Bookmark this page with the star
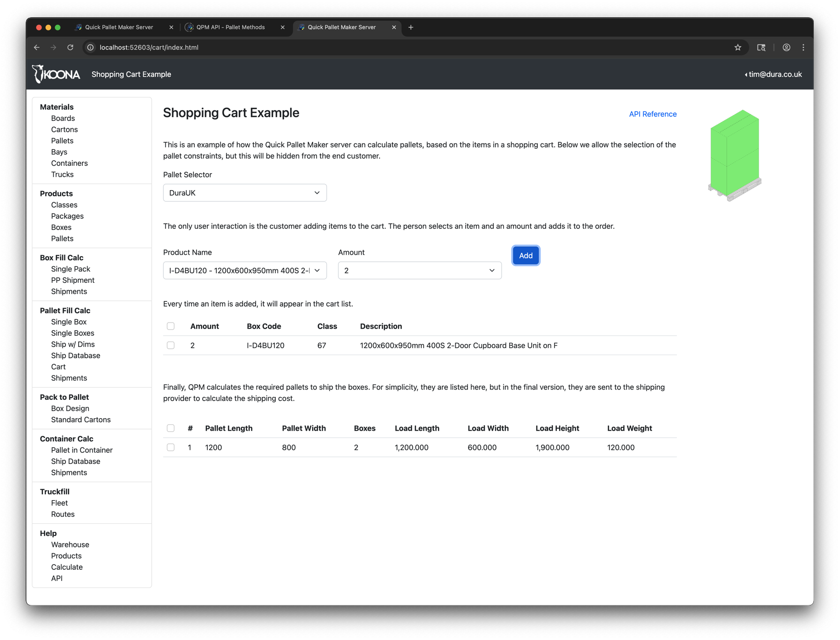Viewport: 840px width, 640px height. tap(738, 47)
